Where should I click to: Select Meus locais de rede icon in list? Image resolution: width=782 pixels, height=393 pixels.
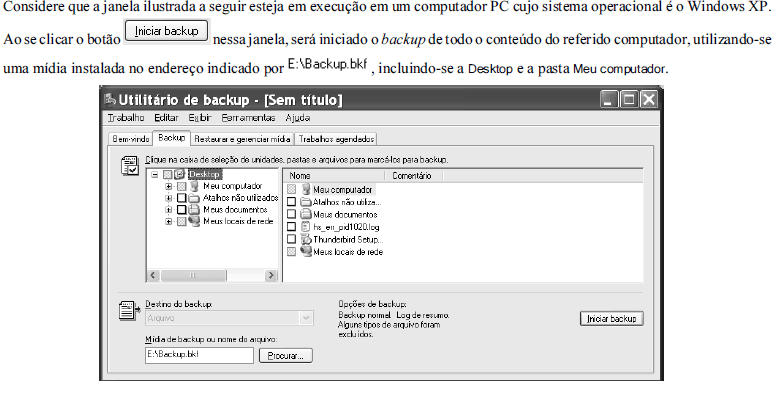306,252
